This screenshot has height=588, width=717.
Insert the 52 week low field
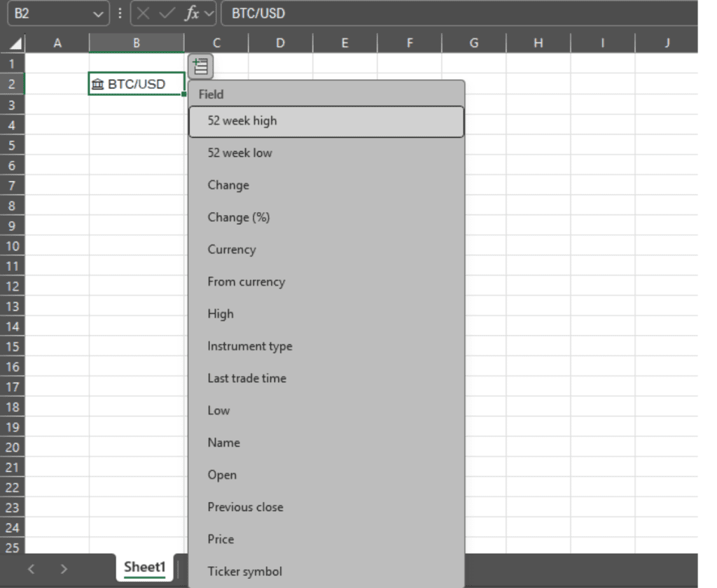click(242, 153)
